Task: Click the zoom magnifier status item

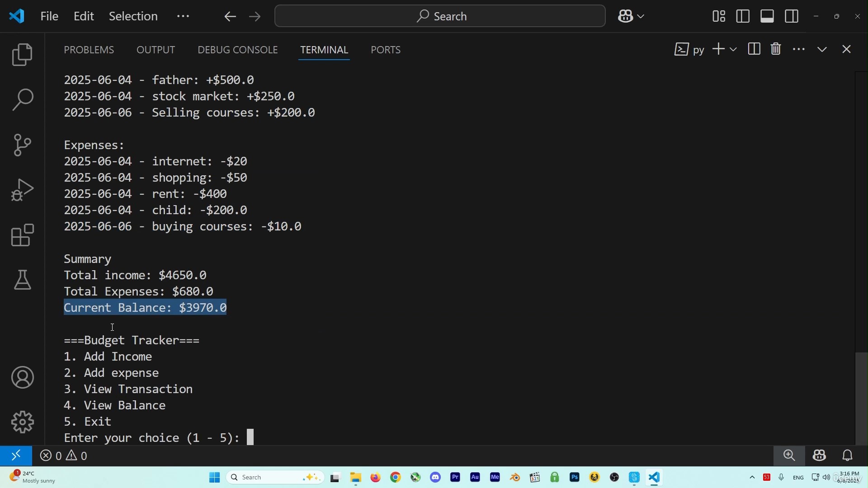Action: pyautogui.click(x=789, y=455)
